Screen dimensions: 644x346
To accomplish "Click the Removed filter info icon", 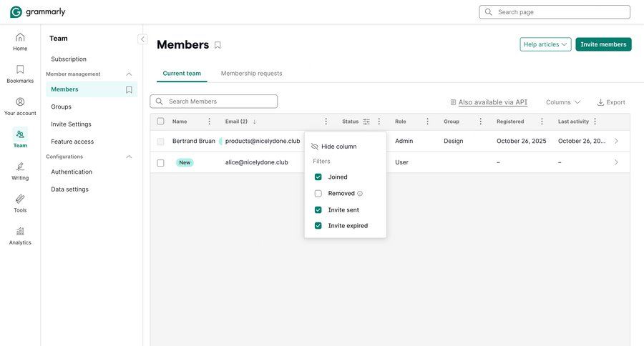I will 360,193.
